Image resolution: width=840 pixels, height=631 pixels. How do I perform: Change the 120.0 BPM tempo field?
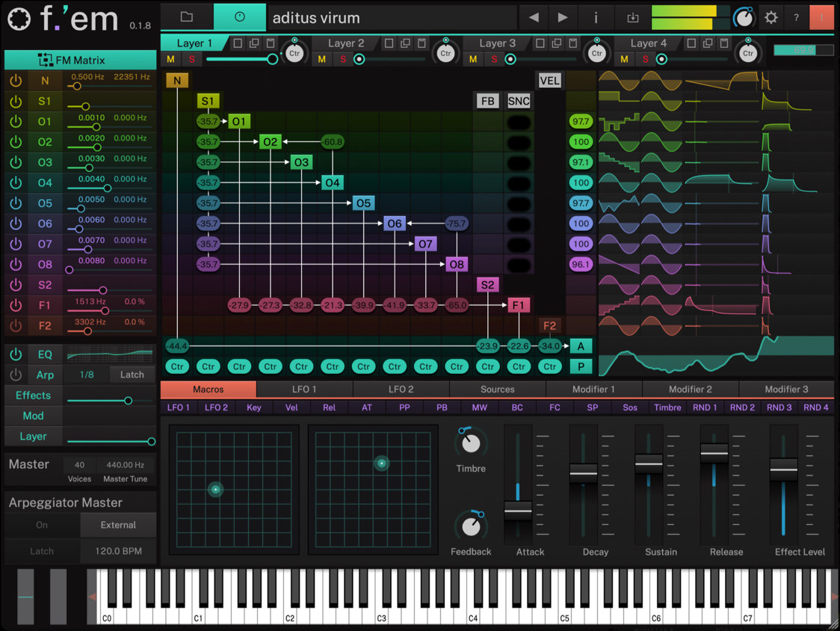118,551
